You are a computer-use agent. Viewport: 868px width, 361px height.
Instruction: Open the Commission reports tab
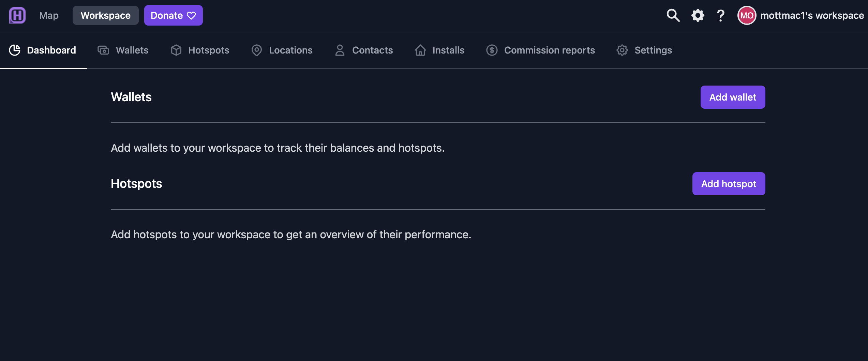pos(541,50)
